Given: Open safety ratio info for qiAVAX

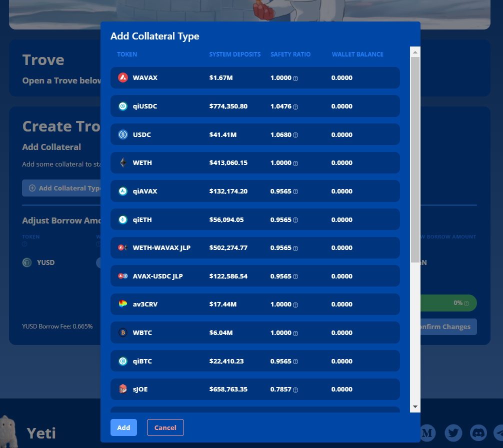Looking at the screenshot, I should pyautogui.click(x=295, y=192).
